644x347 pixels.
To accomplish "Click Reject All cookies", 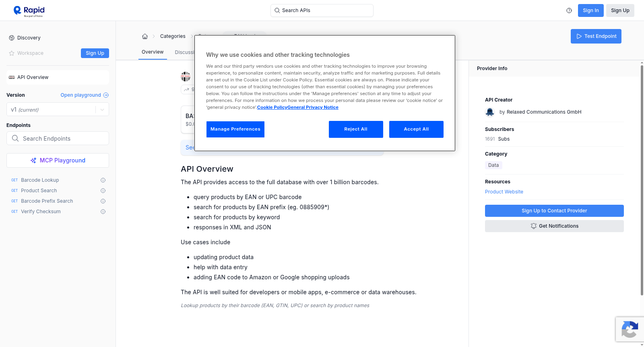I will point(356,129).
